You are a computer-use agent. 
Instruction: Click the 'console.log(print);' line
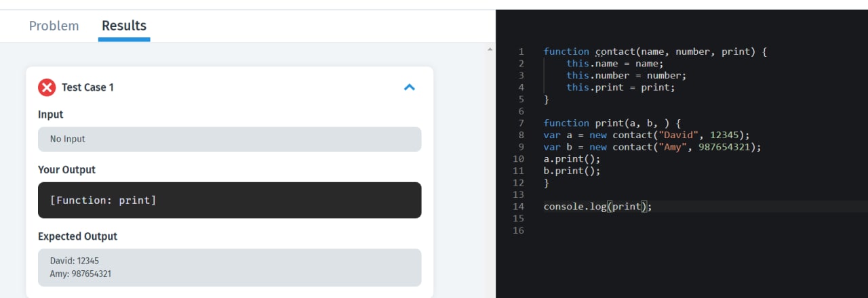pyautogui.click(x=598, y=206)
